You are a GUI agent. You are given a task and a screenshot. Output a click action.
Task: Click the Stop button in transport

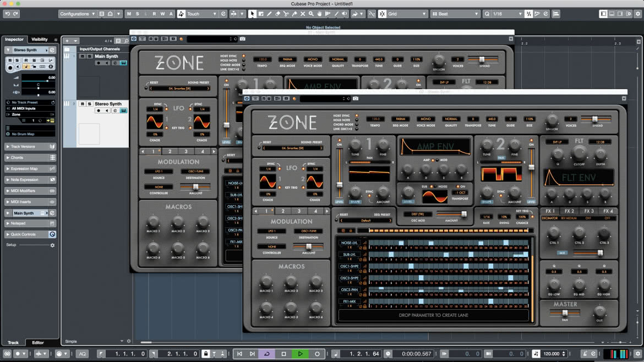click(284, 353)
